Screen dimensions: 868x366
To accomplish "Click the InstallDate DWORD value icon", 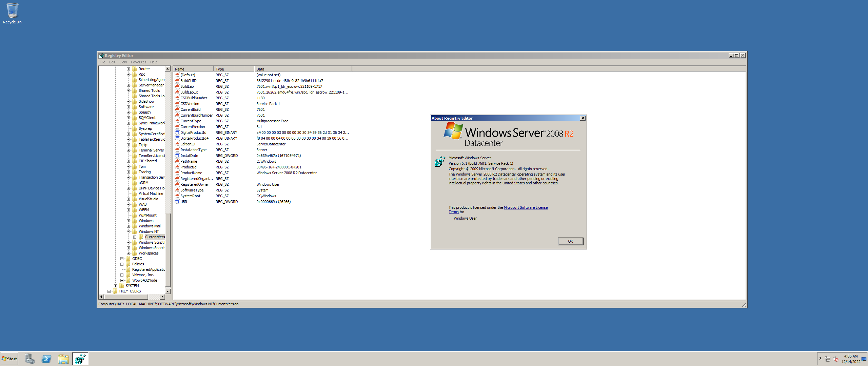I will click(177, 156).
